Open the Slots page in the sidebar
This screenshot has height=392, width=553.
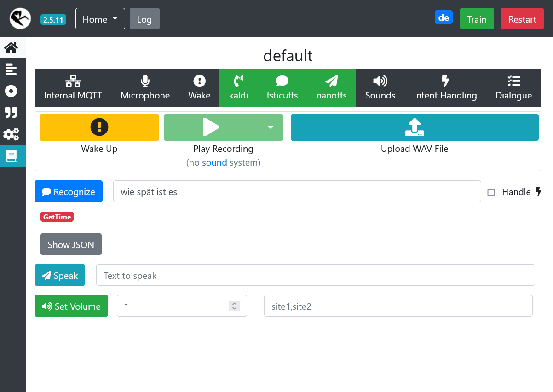click(x=11, y=91)
